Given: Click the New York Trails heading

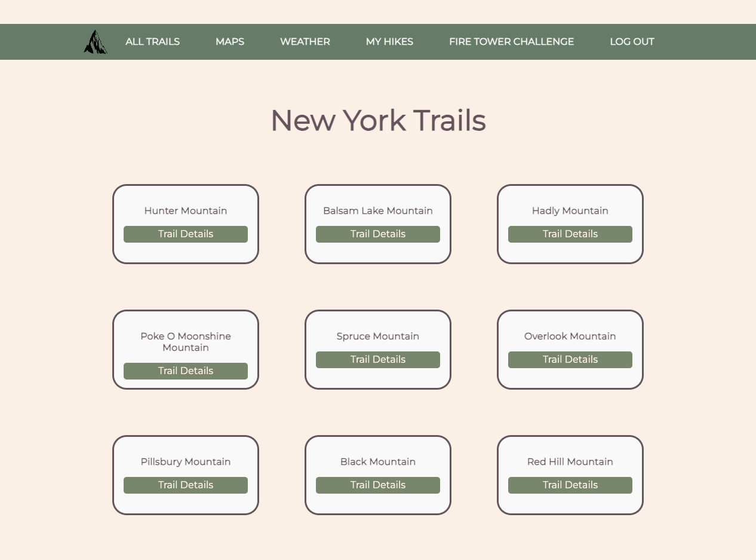Looking at the screenshot, I should tap(378, 120).
